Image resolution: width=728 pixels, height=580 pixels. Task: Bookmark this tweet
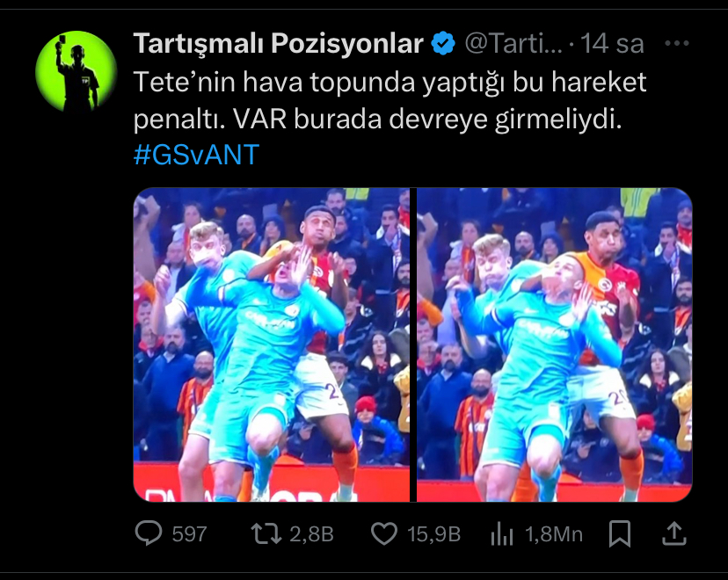pos(620,533)
